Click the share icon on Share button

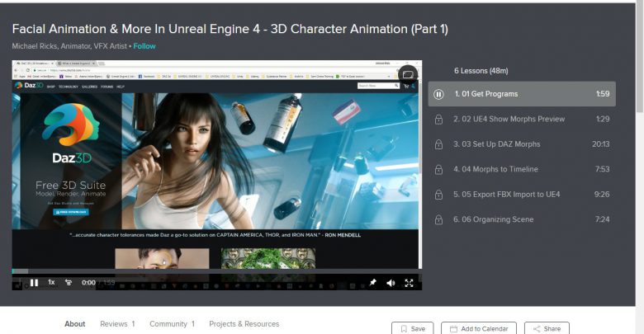[x=537, y=329]
